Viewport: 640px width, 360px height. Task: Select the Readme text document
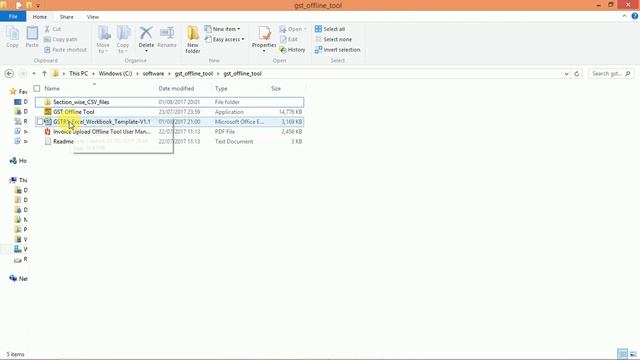coord(169,142)
